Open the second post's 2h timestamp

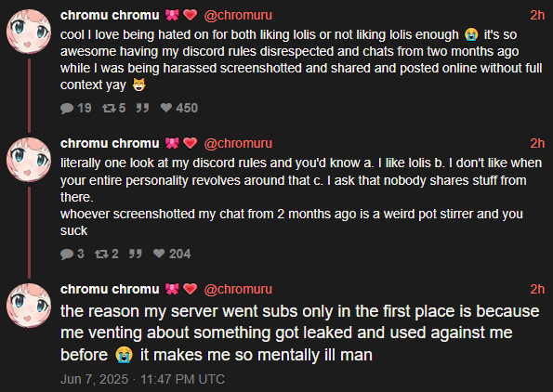click(537, 143)
